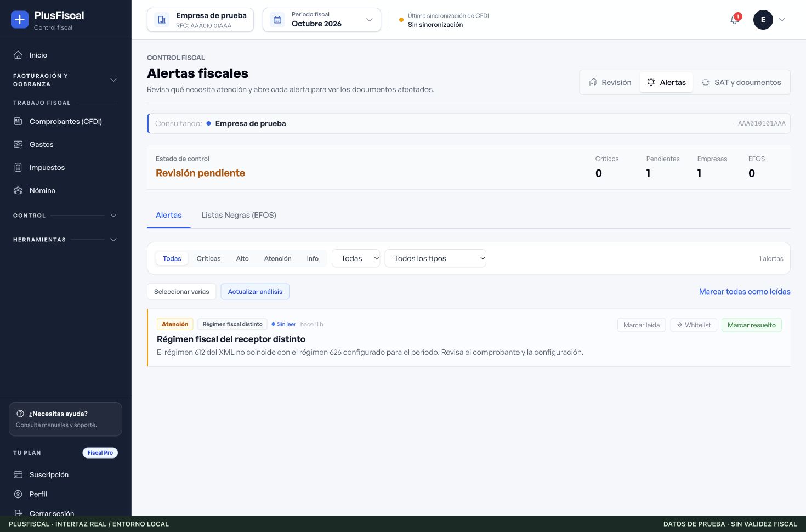Click Seleccionar varias button

(x=181, y=292)
